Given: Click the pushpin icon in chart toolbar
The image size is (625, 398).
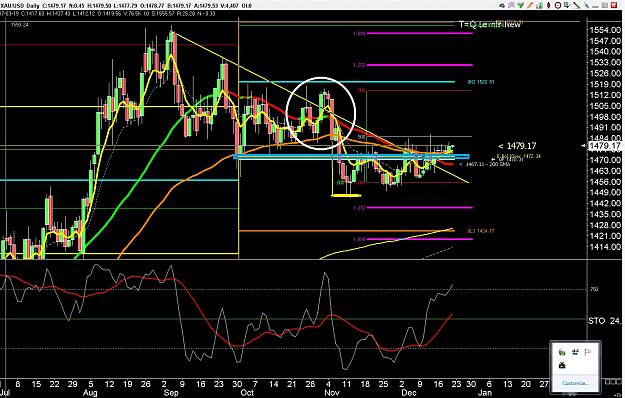Looking at the screenshot, I should tap(586, 6).
